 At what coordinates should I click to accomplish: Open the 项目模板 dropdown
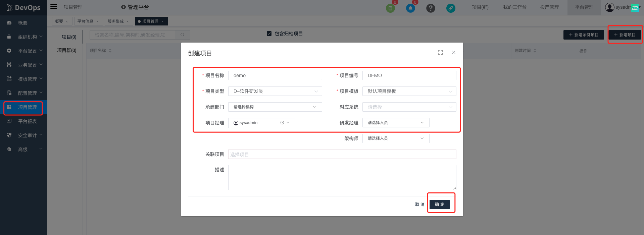409,91
